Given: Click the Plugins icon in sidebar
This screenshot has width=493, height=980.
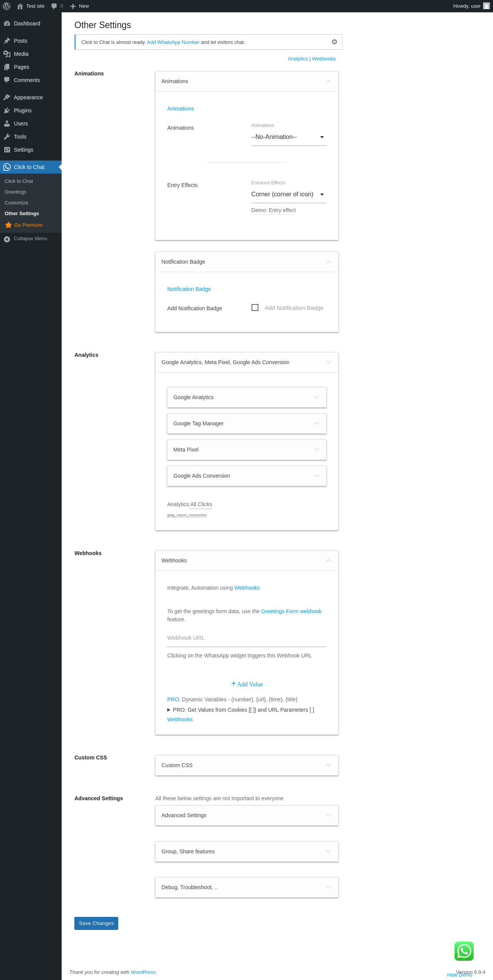Looking at the screenshot, I should pyautogui.click(x=7, y=110).
